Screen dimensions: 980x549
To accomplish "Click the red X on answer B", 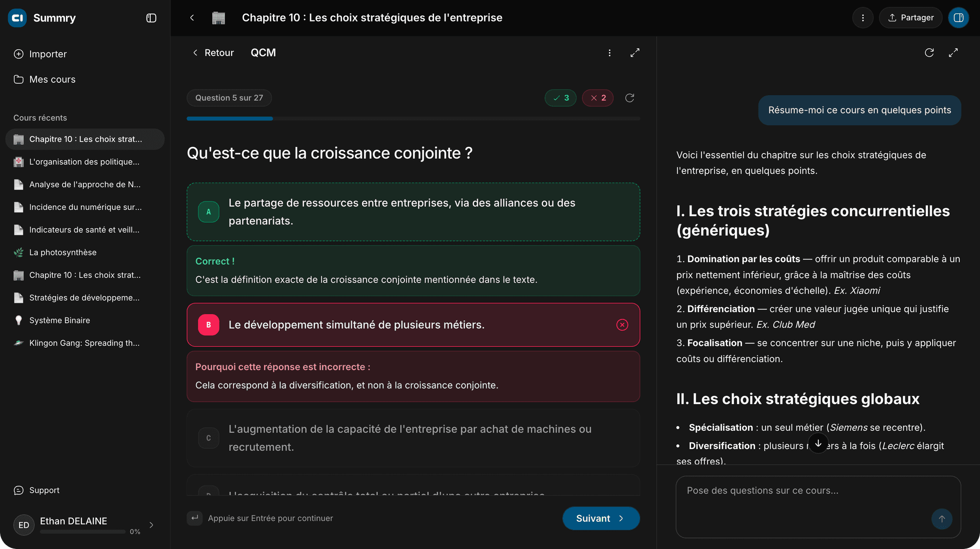I will point(622,325).
